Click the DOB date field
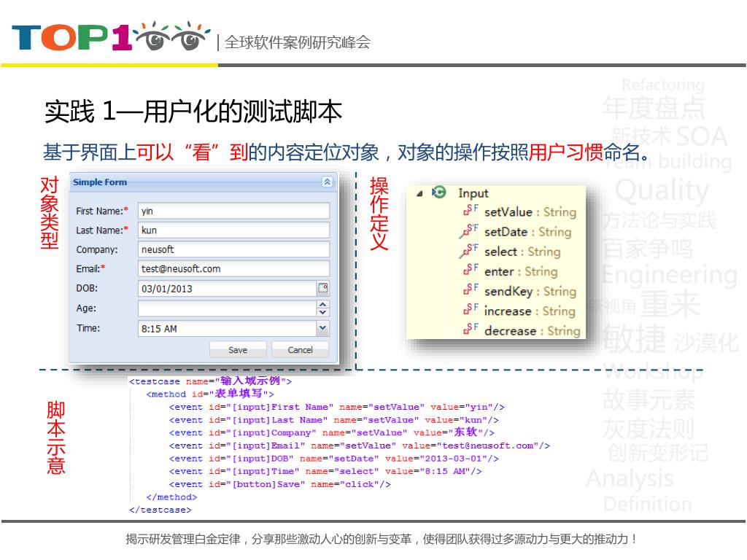Screen dimensions: 747x560 click(228, 289)
